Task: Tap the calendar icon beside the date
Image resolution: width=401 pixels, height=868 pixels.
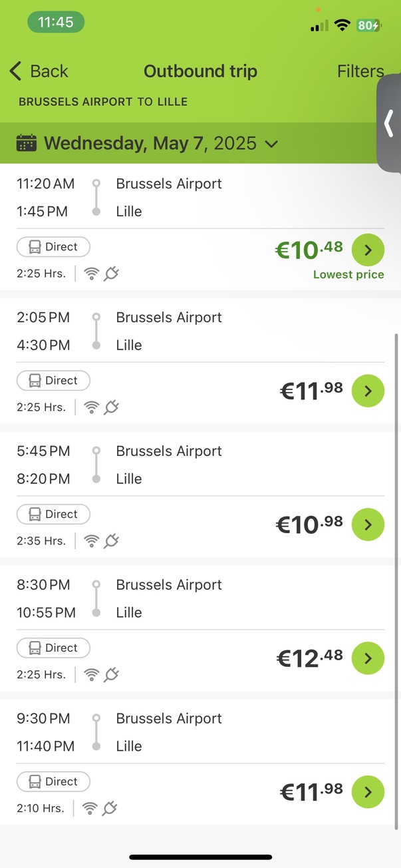Action: [27, 143]
